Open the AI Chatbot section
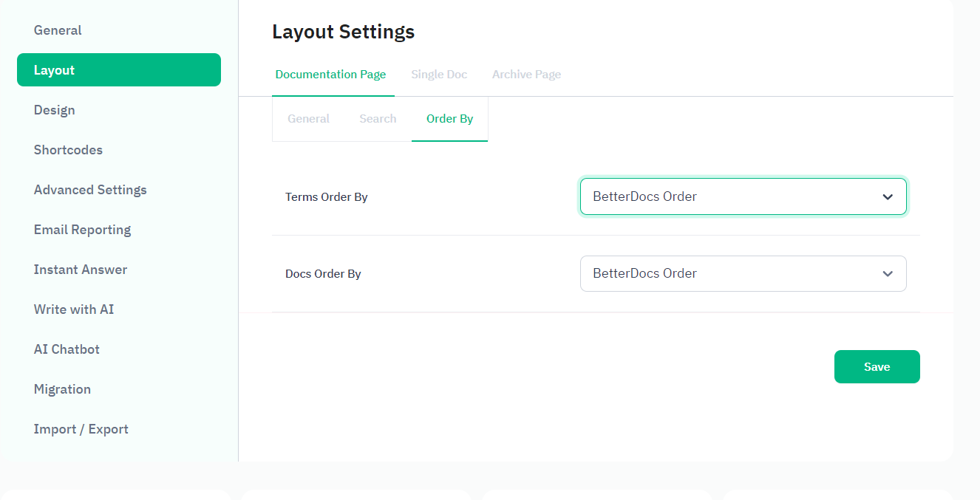The width and height of the screenshot is (980, 500). (67, 349)
